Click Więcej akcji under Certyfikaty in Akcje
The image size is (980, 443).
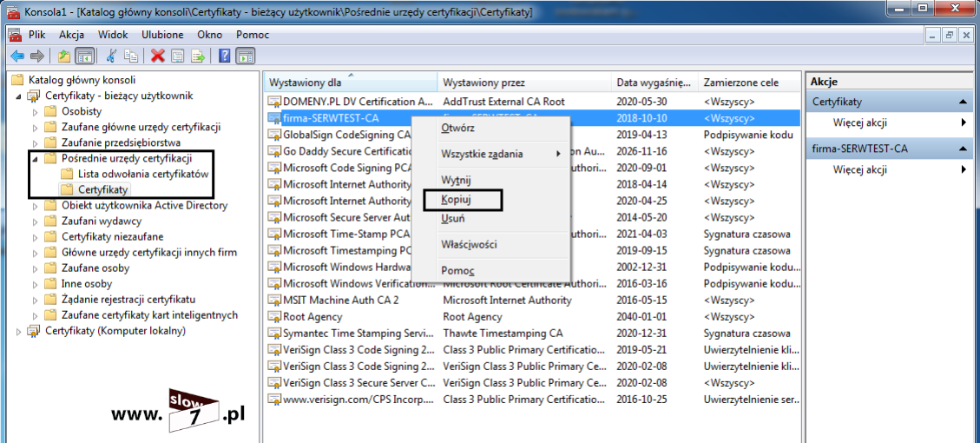point(860,122)
